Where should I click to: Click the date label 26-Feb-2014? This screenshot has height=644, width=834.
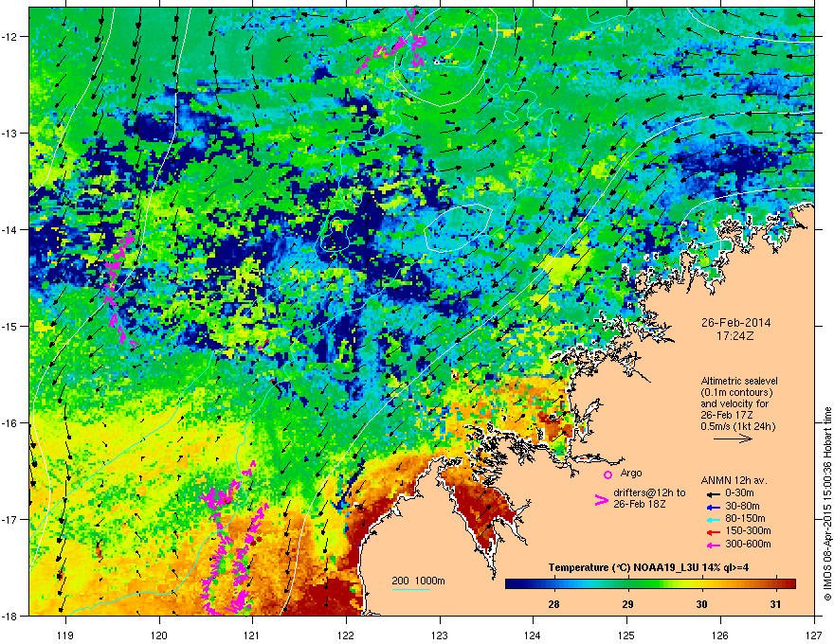735,323
